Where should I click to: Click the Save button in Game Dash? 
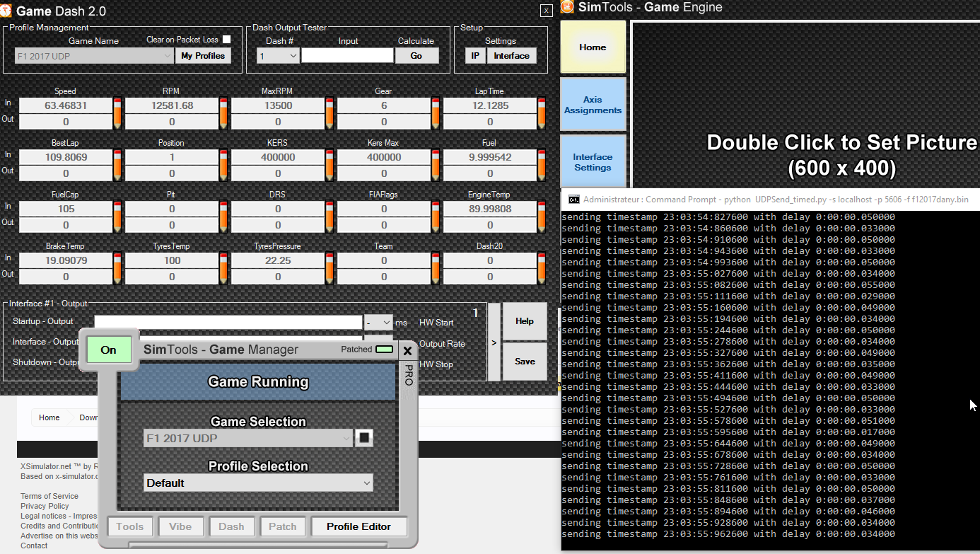coord(525,362)
